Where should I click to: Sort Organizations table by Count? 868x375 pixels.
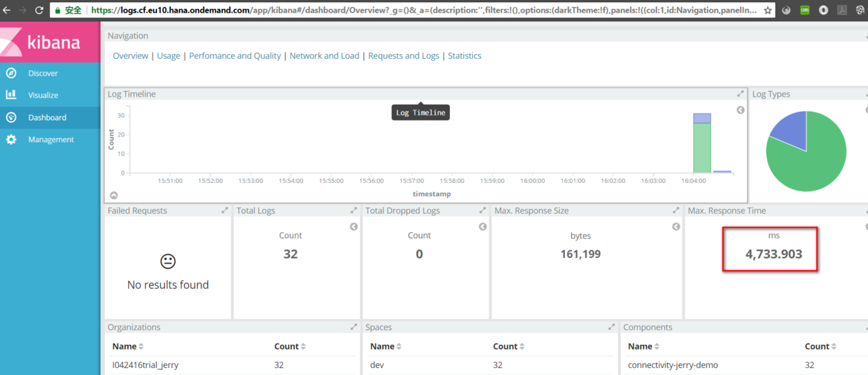pos(290,346)
